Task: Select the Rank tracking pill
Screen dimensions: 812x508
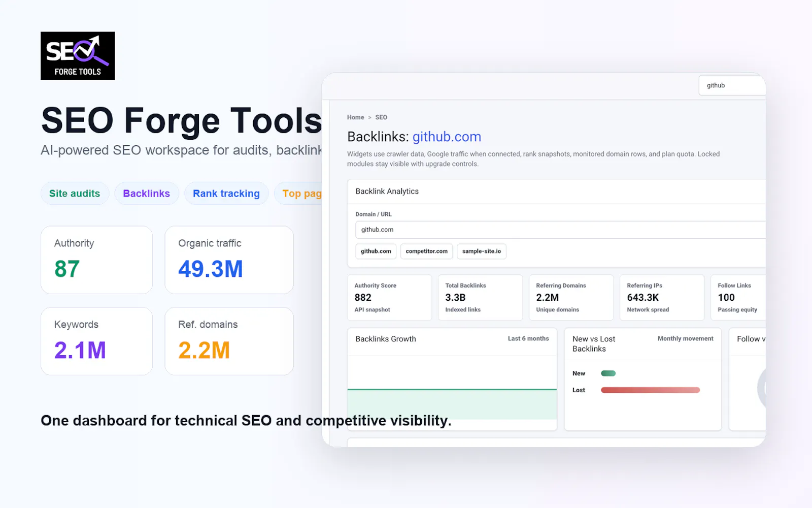Action: pos(226,194)
